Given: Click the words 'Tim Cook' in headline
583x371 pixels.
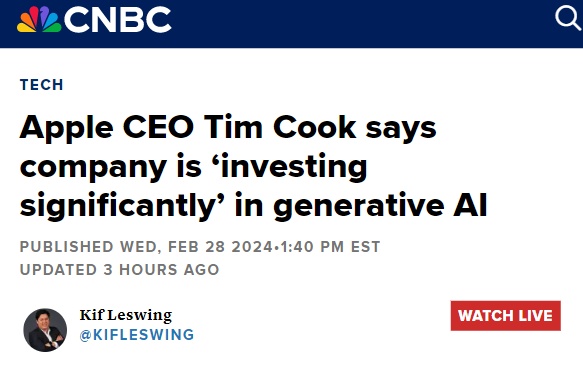Looking at the screenshot, I should tap(280, 128).
